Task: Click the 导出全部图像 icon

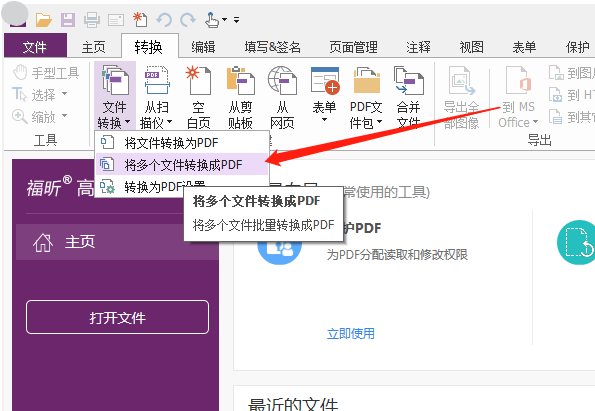Action: click(x=461, y=80)
